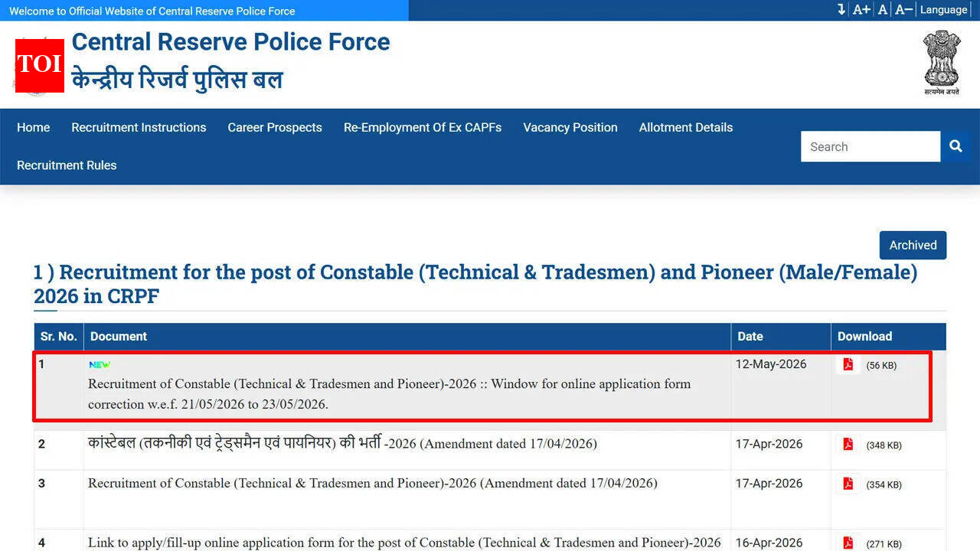This screenshot has width=980, height=551.
Task: Click the search magnifier button
Action: [955, 146]
